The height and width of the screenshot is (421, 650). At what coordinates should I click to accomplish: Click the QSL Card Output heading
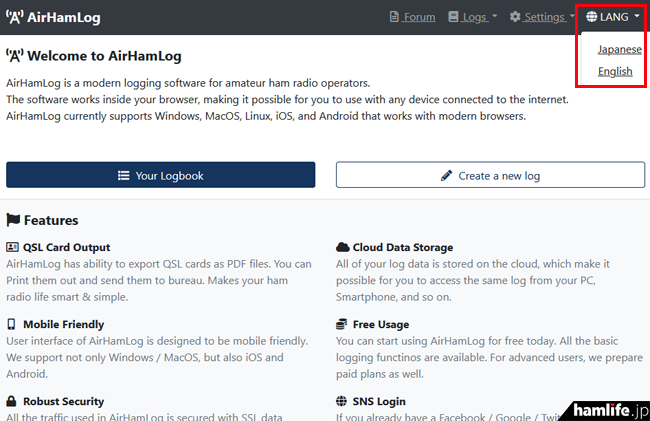coord(66,247)
